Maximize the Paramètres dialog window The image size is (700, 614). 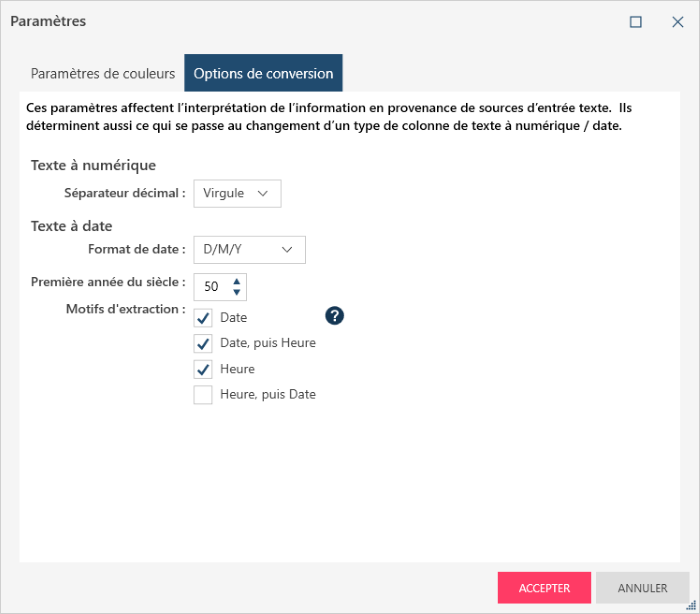[635, 22]
